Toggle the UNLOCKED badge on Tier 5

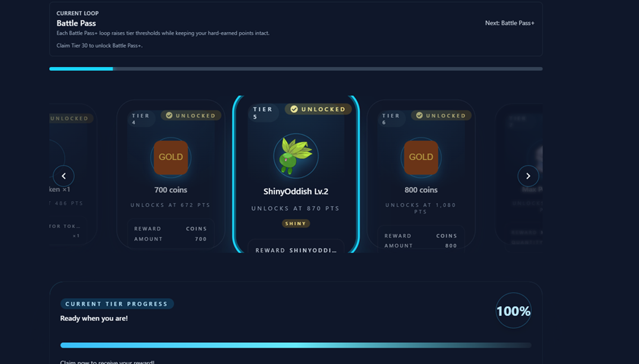(317, 109)
